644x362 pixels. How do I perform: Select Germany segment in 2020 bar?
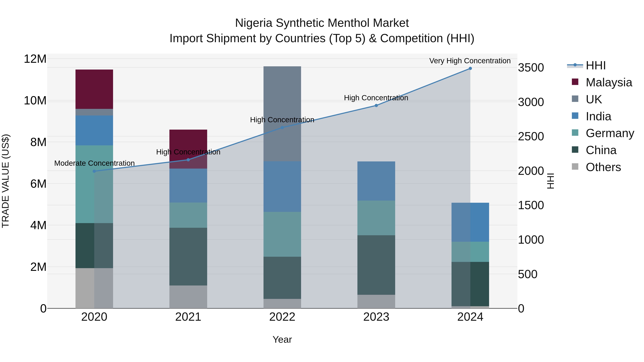(x=94, y=184)
